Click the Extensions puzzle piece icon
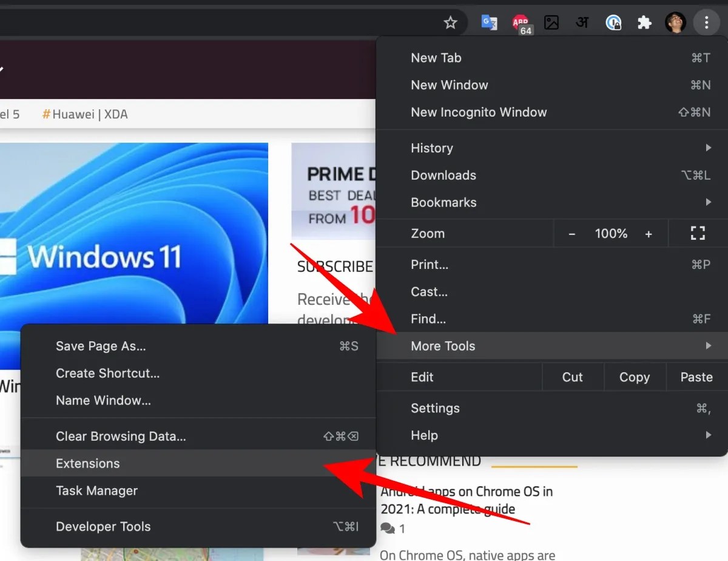728x561 pixels. coord(644,22)
